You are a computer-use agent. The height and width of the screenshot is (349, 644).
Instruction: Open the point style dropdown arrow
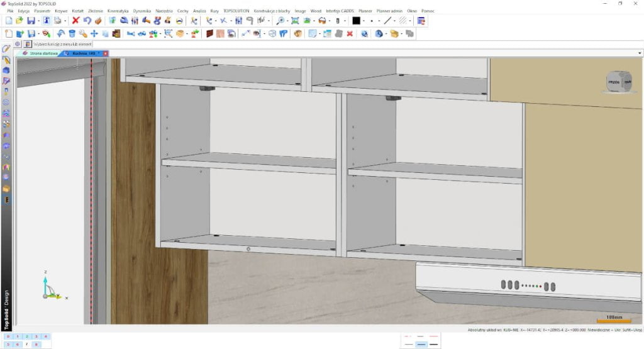pyautogui.click(x=379, y=21)
